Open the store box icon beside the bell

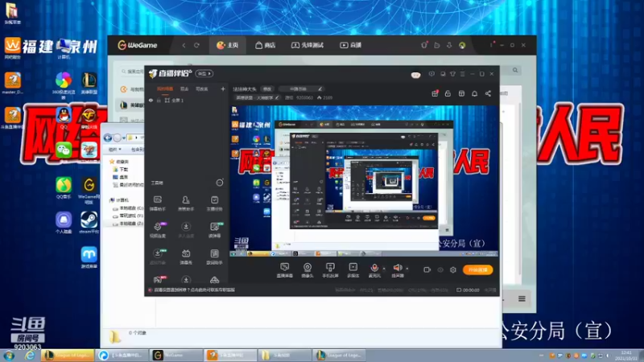point(461,93)
